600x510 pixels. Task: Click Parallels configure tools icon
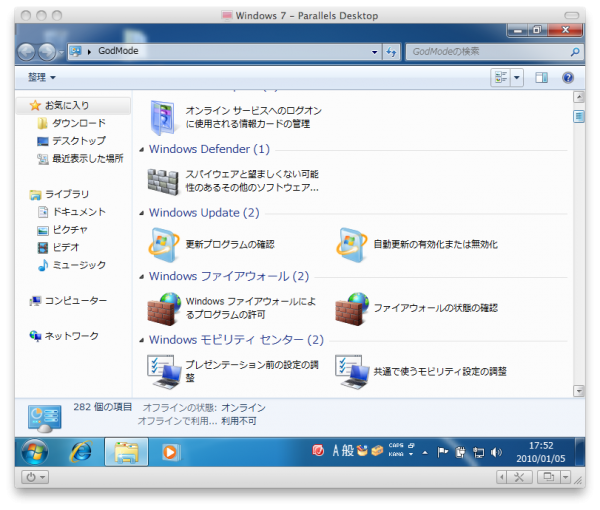tap(519, 477)
